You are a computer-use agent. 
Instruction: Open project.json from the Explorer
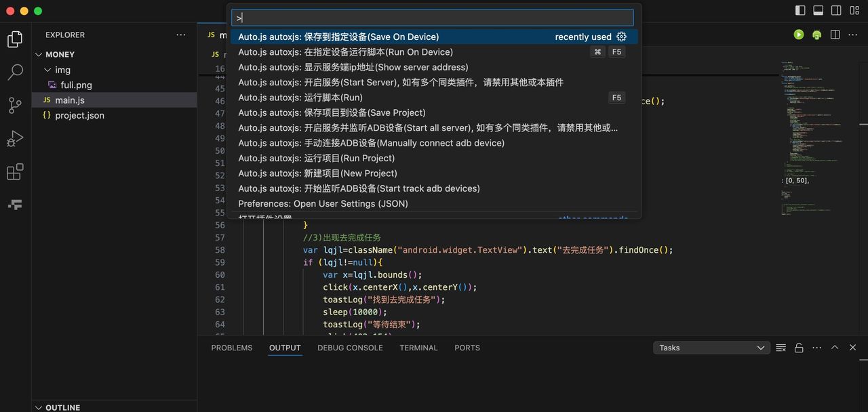click(79, 115)
